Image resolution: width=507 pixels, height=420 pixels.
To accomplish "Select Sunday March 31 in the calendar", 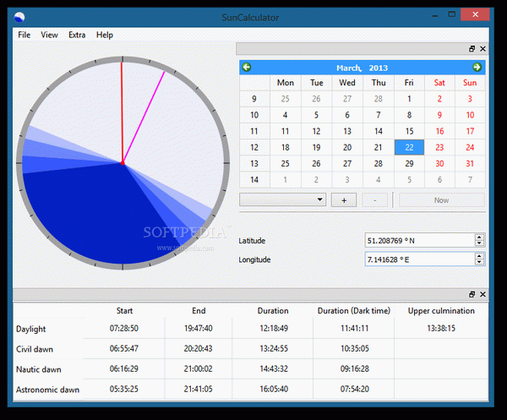I will tap(470, 164).
